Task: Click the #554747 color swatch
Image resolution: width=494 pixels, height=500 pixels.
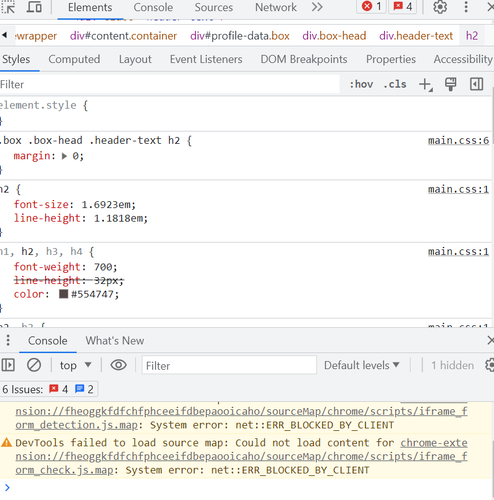Action: [63, 294]
